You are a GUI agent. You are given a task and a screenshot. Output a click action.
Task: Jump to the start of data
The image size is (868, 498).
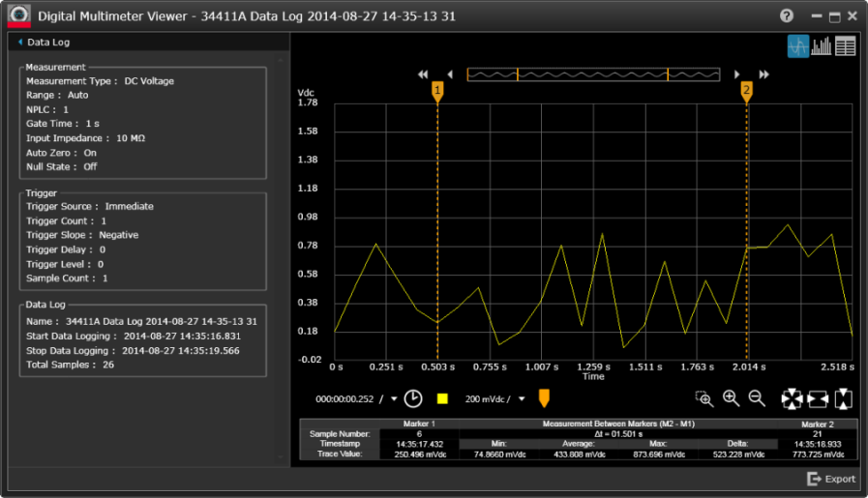(423, 74)
